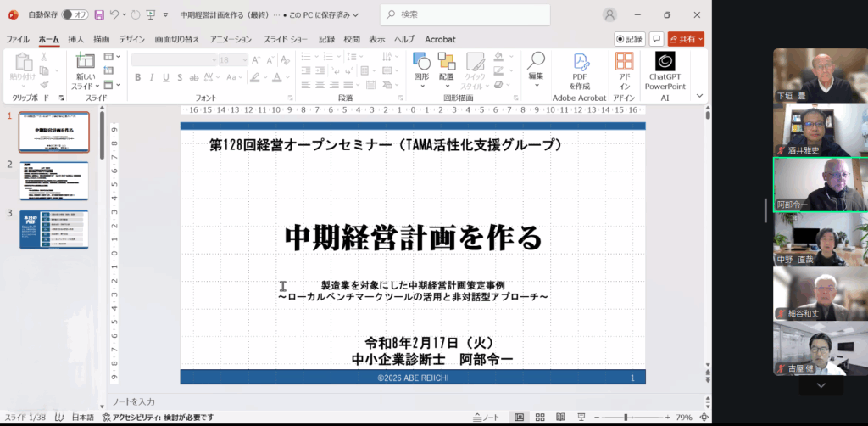Open the 図形 shapes gallery

[421, 67]
